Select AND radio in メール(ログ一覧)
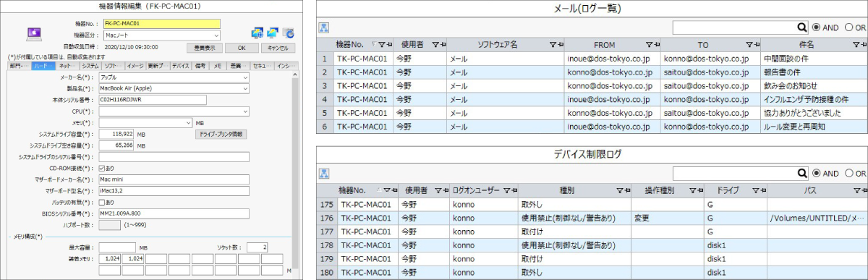Screen dimensions: 868x280 pyautogui.click(x=817, y=27)
